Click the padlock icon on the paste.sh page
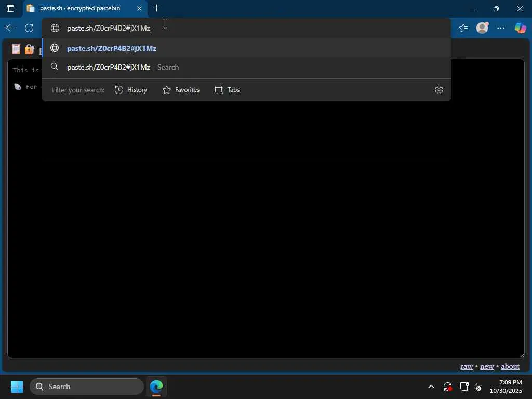The image size is (532, 399). point(30,49)
